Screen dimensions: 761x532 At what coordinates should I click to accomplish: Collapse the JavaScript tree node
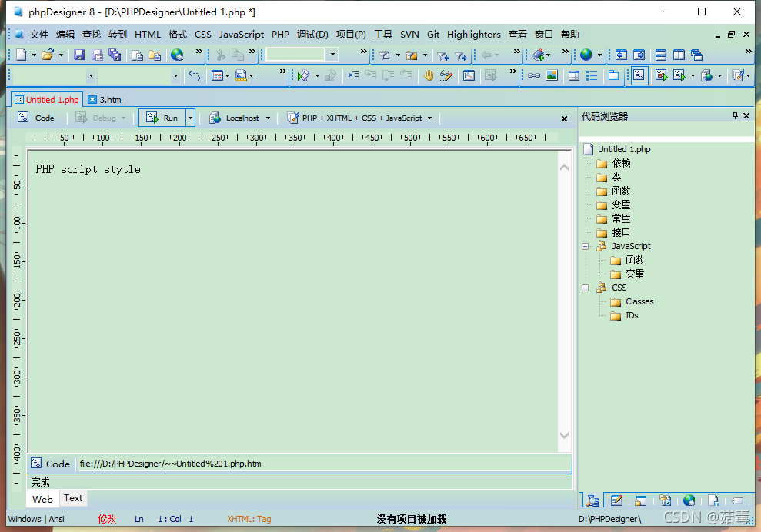click(x=586, y=246)
